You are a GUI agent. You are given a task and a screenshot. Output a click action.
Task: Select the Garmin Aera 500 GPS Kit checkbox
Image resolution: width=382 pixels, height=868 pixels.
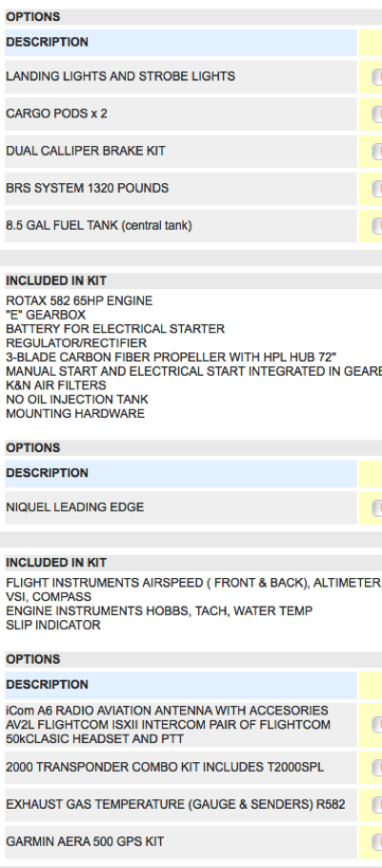pyautogui.click(x=377, y=842)
